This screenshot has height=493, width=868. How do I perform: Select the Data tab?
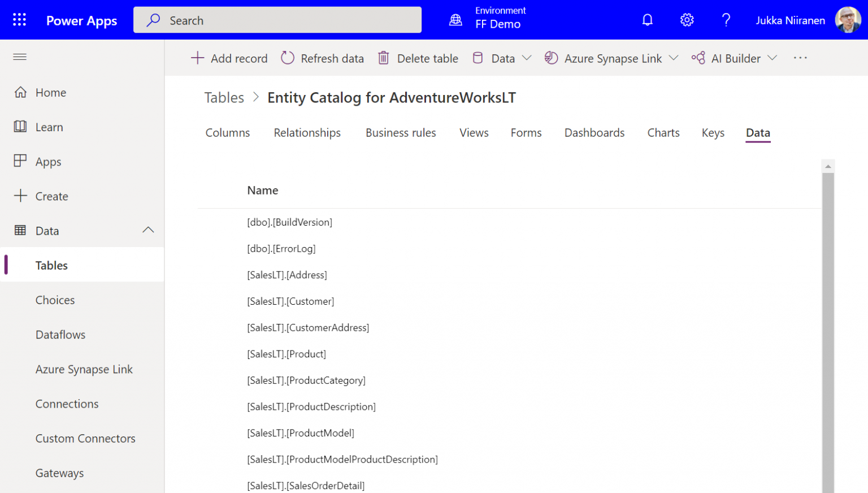coord(758,133)
